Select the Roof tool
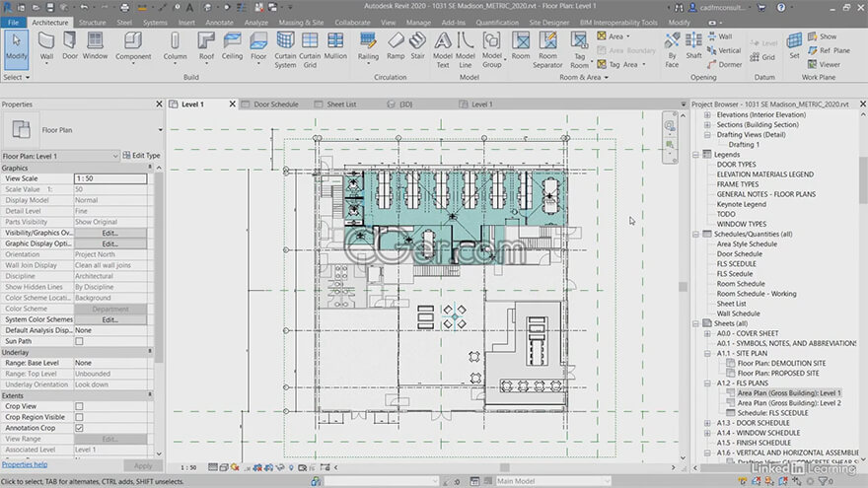Screen dimensions: 868x488 coord(206,46)
